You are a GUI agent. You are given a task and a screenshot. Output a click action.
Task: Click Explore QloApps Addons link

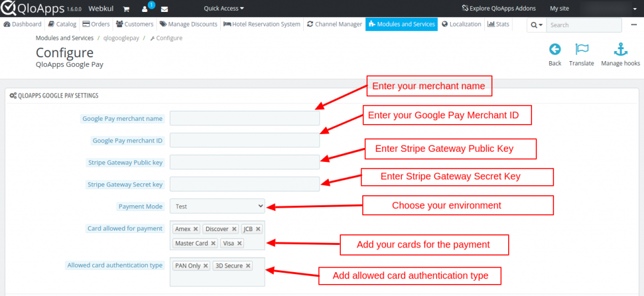tap(499, 8)
